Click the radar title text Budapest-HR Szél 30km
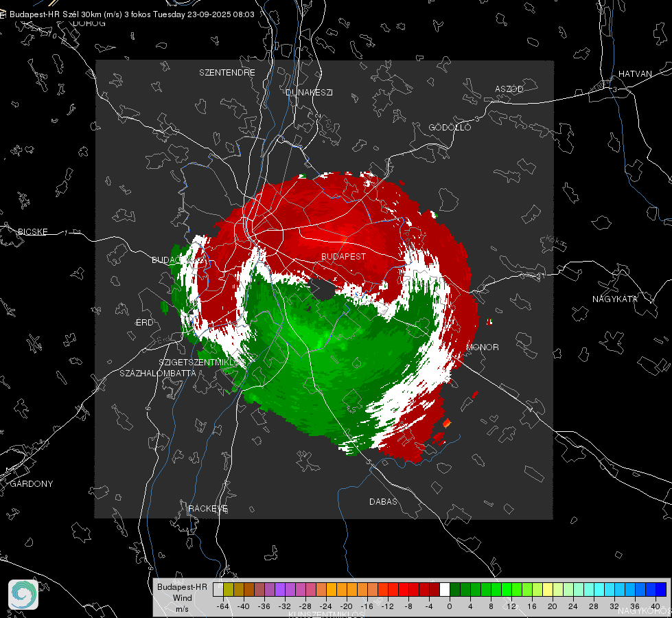The width and height of the screenshot is (672, 618). point(54,14)
